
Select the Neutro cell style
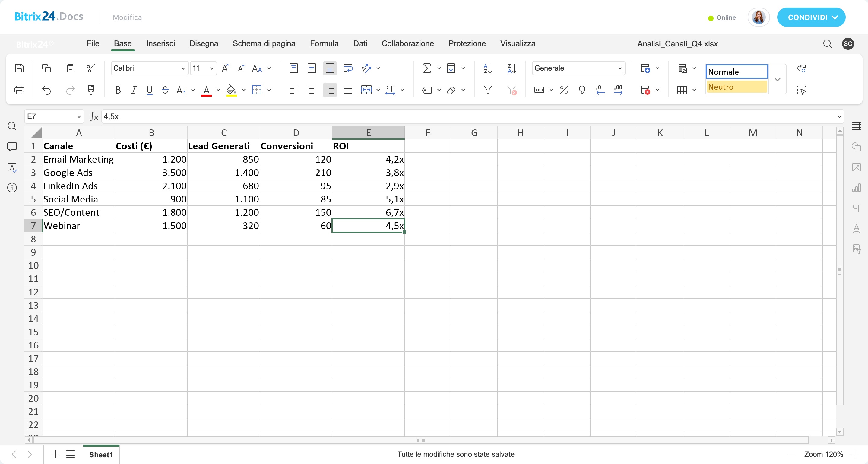pos(737,87)
